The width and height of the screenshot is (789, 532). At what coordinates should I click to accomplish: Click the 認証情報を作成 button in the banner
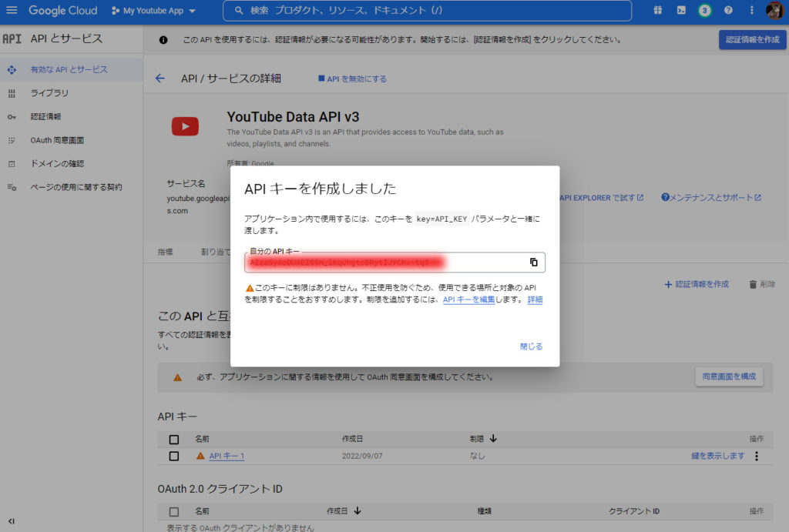coord(752,39)
